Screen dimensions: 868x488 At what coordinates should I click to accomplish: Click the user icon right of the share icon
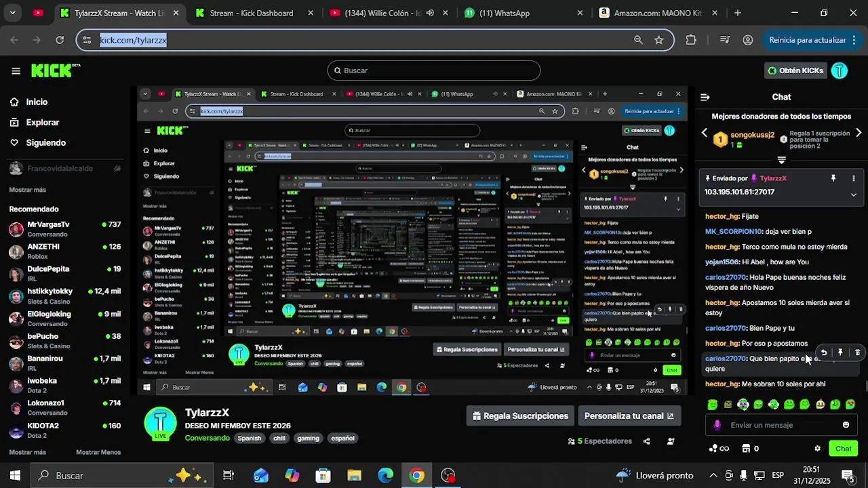coord(671,441)
